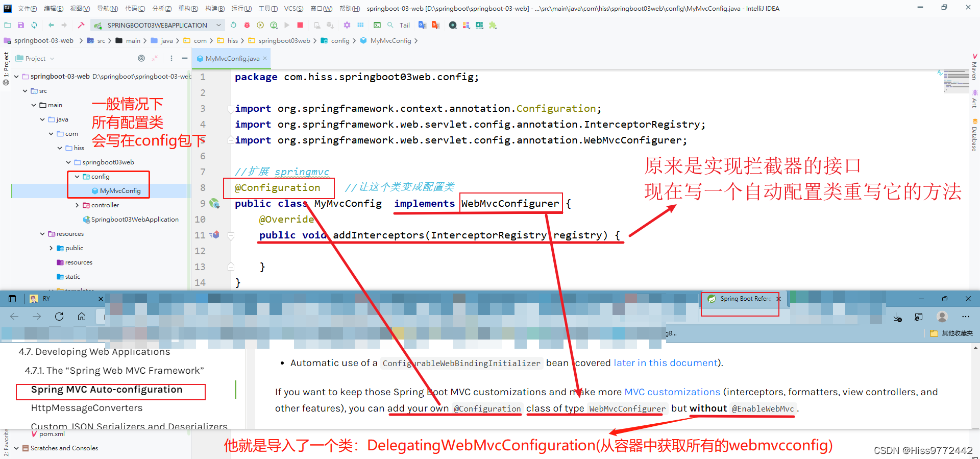
Task: Open run configuration SPRINGBOOT03WEBAPPLICATION dropdown
Action: [158, 25]
